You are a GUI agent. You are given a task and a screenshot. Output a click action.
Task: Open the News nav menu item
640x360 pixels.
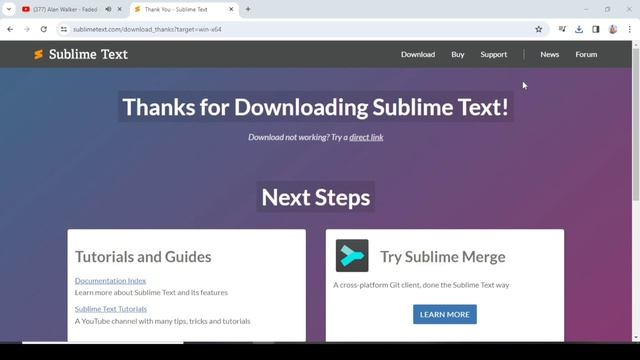(x=549, y=54)
